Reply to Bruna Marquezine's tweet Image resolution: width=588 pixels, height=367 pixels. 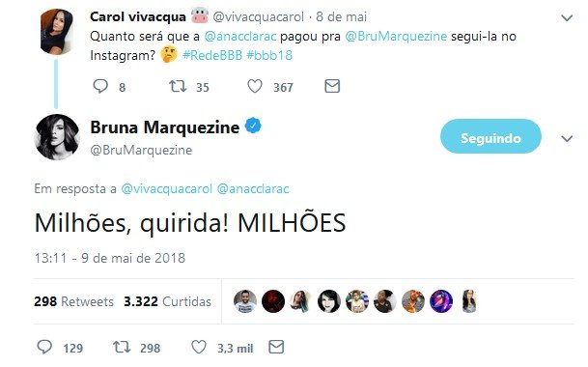coord(44,347)
